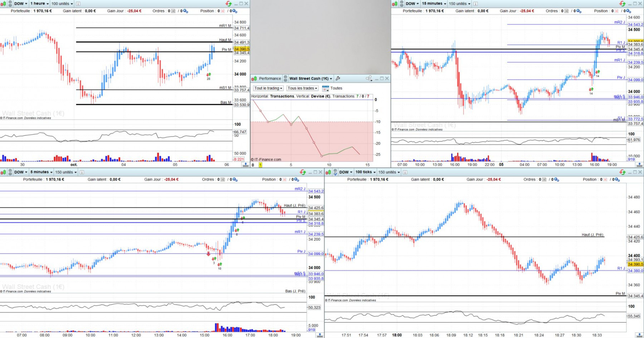Open Wall Street Cash (1€) instrument dropdown
644x338 pixels.
(311, 78)
